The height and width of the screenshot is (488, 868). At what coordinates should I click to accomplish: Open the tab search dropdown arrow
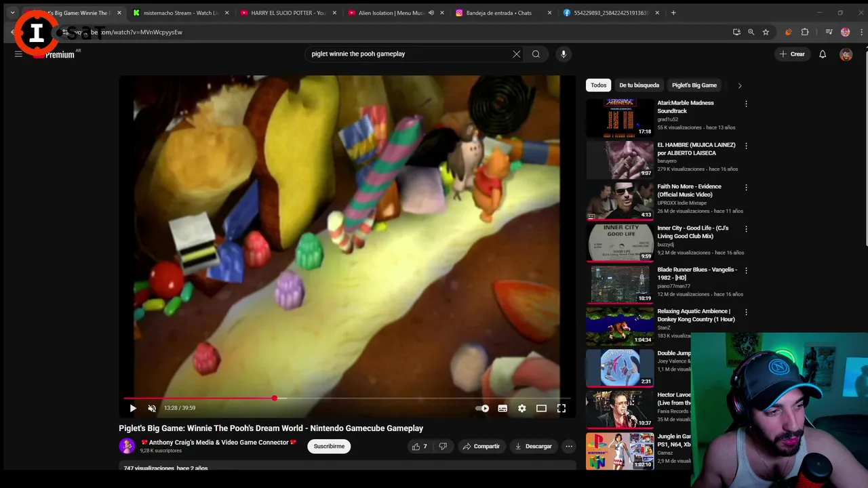[x=12, y=13]
